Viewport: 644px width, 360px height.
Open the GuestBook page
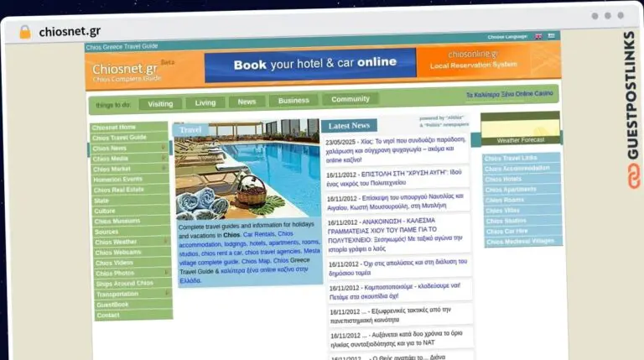click(134, 305)
